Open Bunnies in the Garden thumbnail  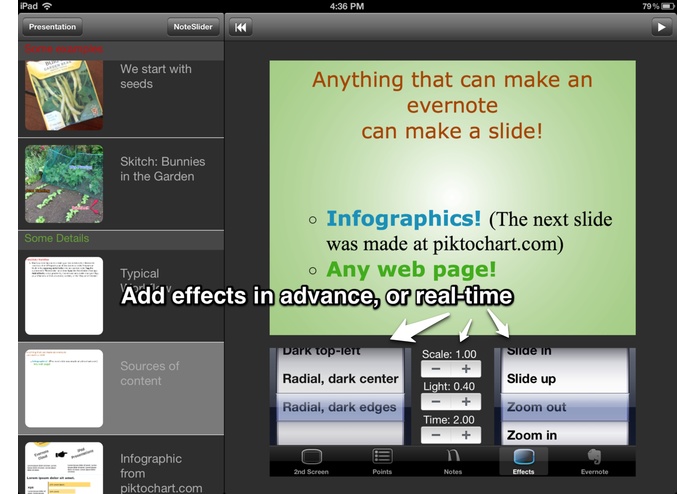64,184
